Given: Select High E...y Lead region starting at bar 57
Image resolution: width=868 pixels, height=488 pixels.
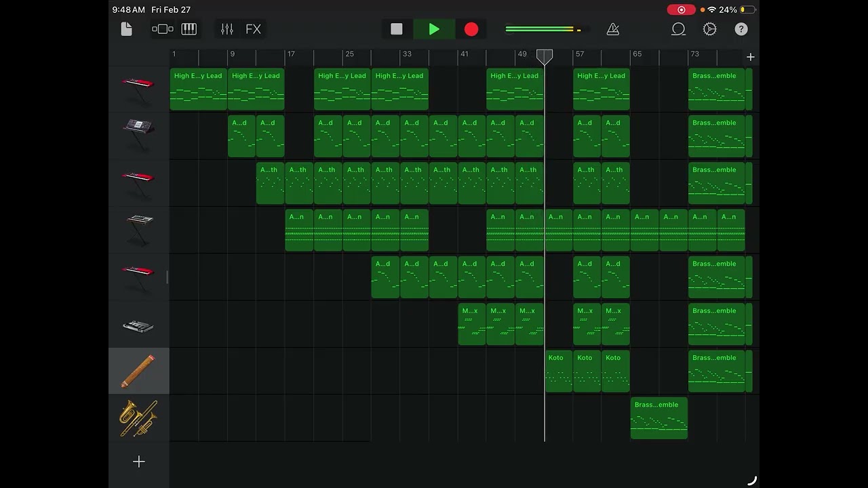Looking at the screenshot, I should point(601,89).
